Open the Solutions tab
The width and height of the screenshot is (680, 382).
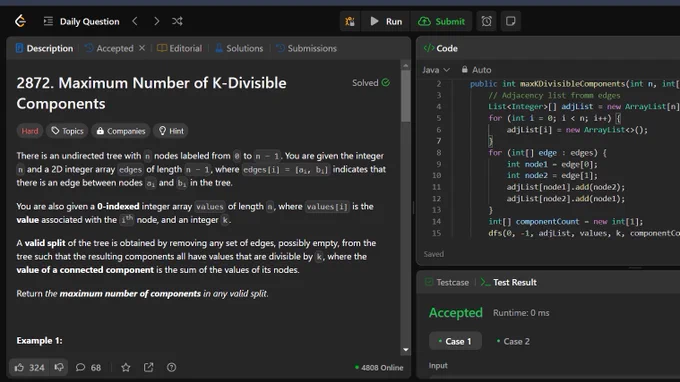pyautogui.click(x=239, y=48)
